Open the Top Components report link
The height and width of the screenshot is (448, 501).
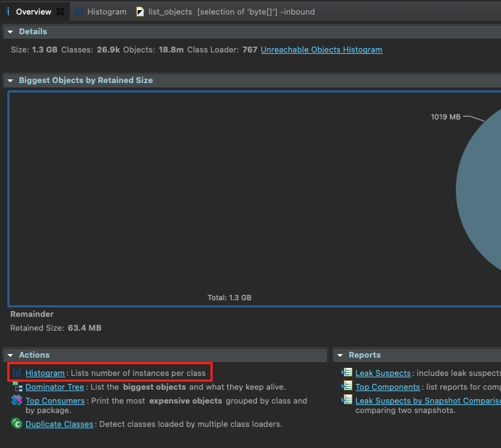tap(387, 387)
